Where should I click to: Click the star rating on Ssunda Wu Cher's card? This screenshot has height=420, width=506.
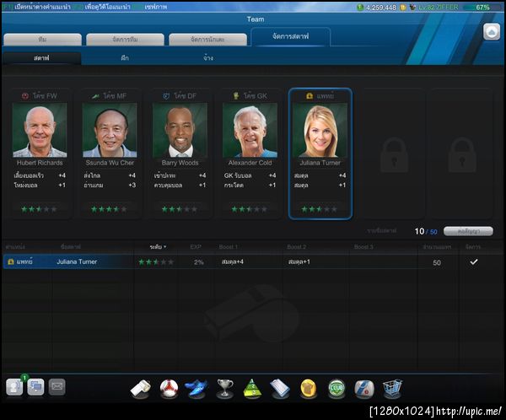coord(109,209)
